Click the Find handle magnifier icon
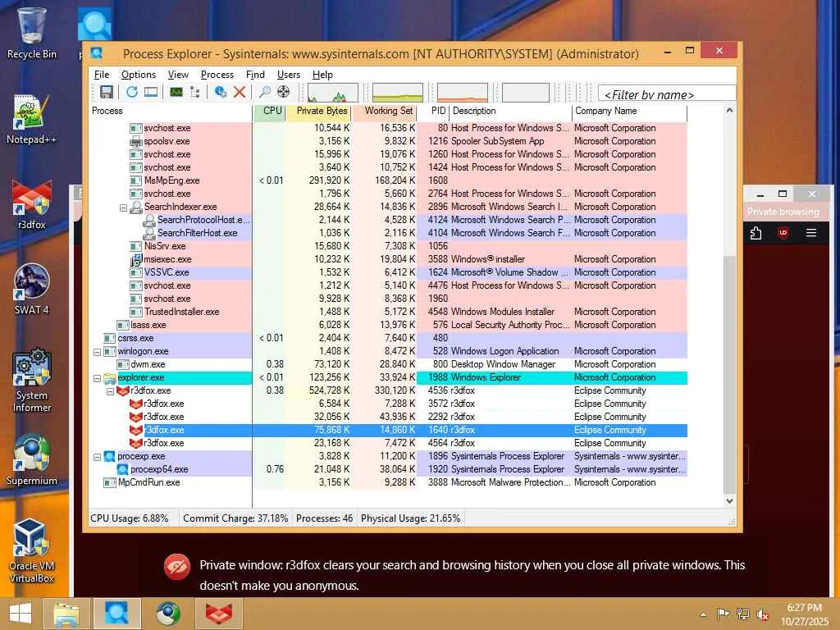 coord(265,92)
